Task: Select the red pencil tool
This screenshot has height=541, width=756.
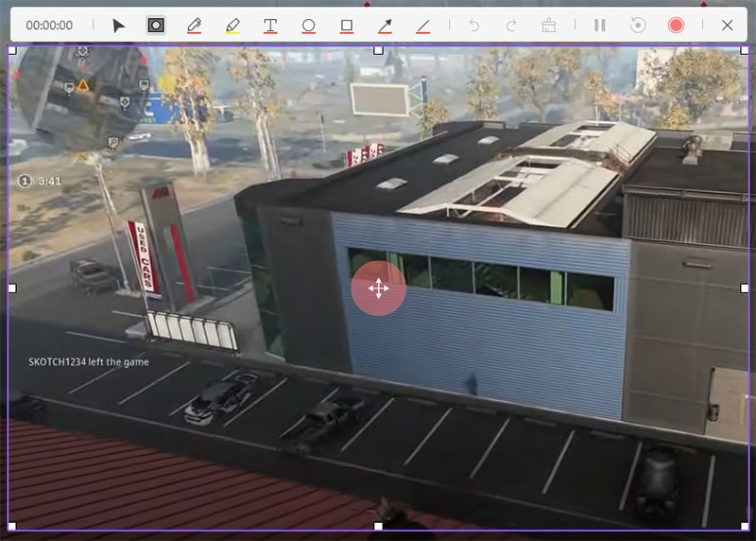Action: click(194, 26)
